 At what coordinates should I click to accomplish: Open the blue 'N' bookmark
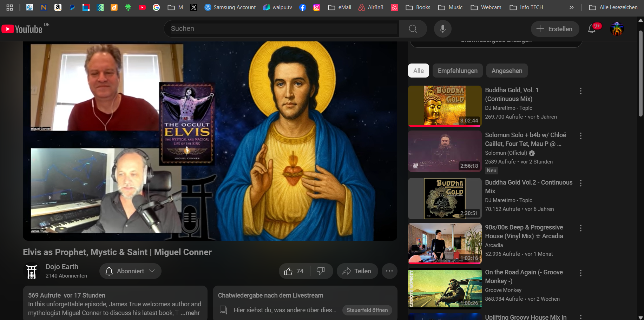[44, 7]
